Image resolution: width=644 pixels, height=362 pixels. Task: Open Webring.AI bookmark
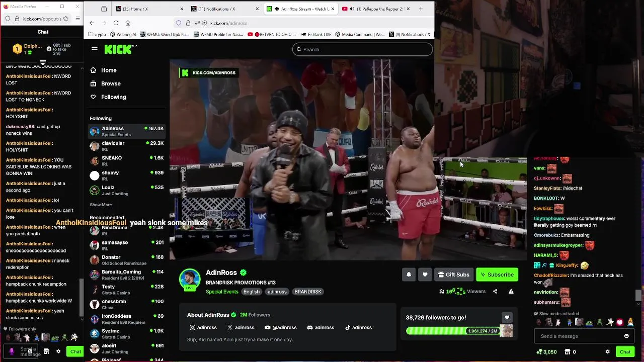point(123,34)
